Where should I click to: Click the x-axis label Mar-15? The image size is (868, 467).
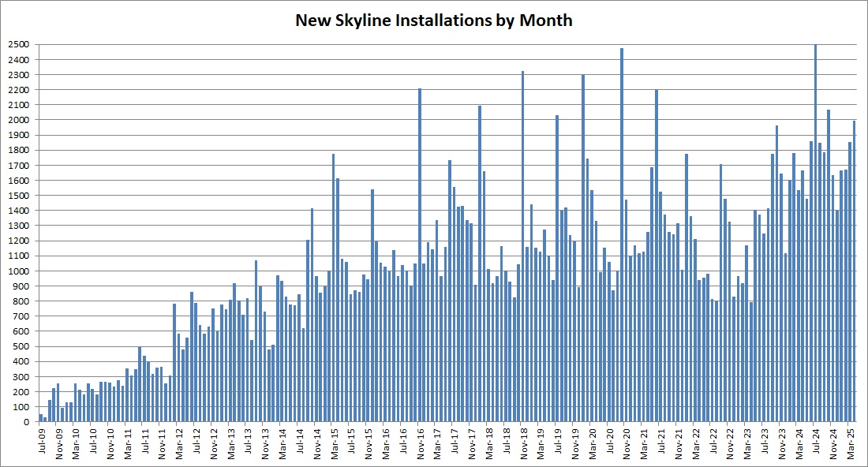[335, 443]
